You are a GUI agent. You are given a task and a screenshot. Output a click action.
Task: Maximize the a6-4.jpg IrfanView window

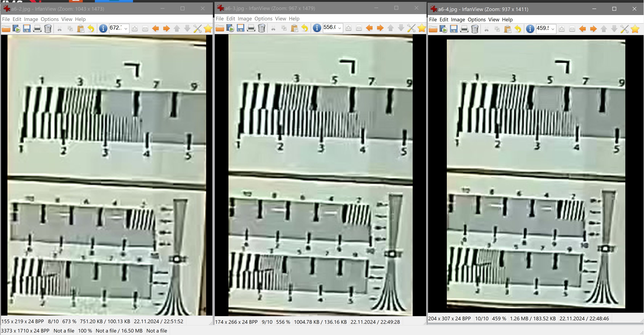614,9
